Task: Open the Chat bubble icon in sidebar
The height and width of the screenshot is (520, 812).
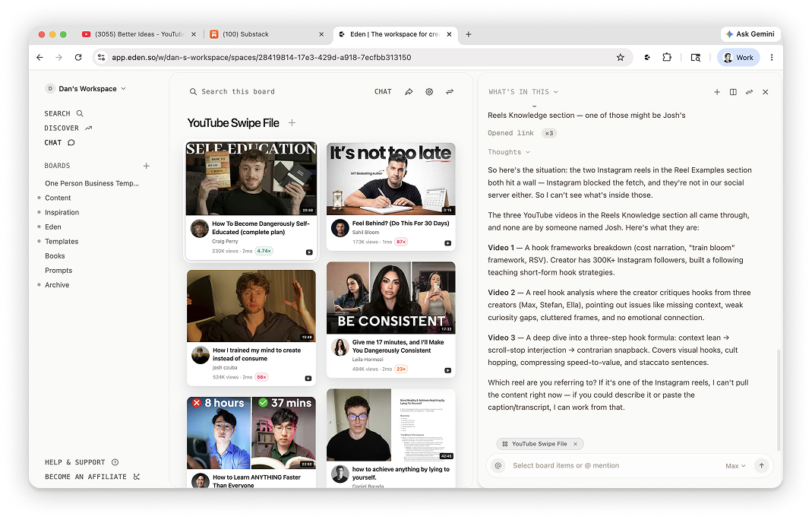Action: 71,143
